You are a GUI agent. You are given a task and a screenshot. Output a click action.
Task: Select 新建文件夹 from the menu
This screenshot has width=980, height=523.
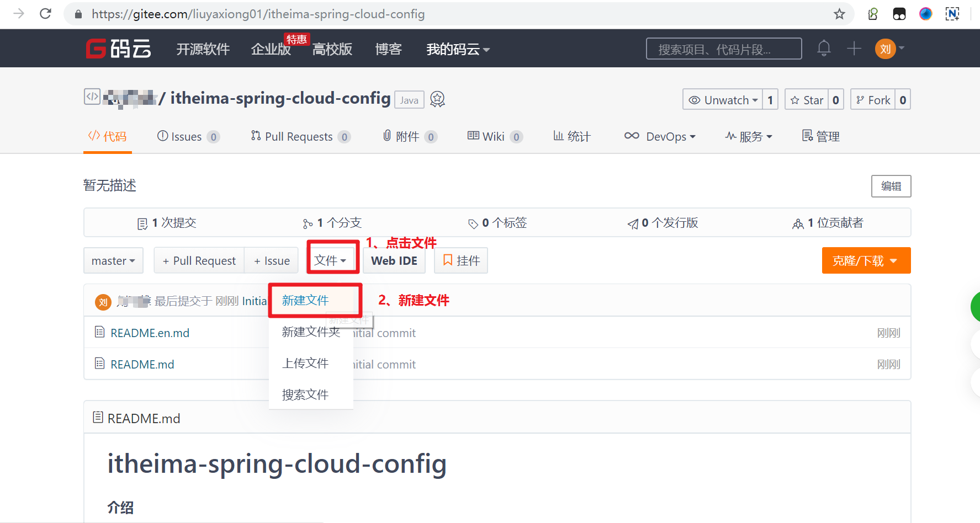(311, 332)
